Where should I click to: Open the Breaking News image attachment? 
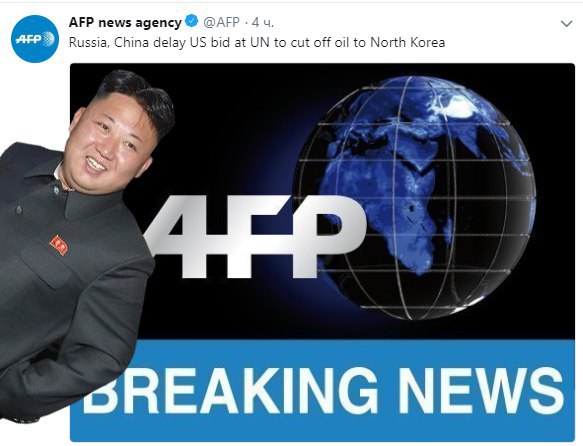(x=322, y=252)
